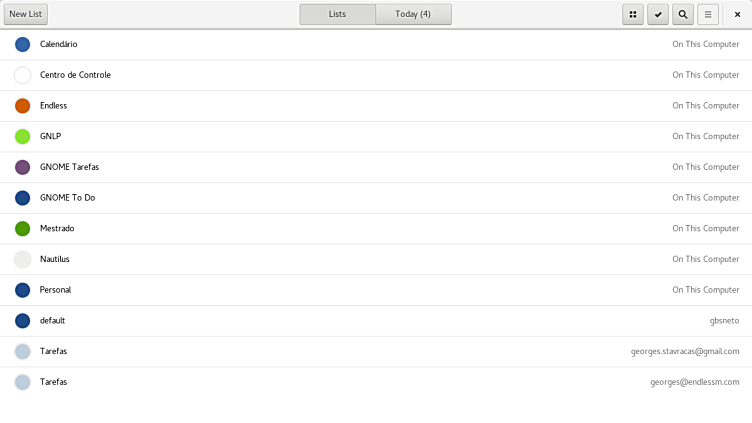The image size is (752, 423).
Task: Open the Today (4) tab
Action: (x=413, y=14)
